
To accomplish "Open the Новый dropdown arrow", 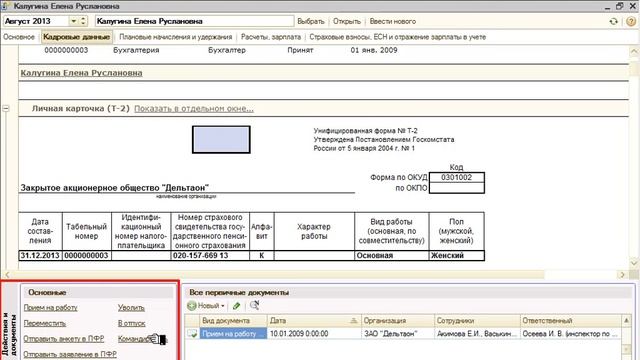I will pos(223,306).
